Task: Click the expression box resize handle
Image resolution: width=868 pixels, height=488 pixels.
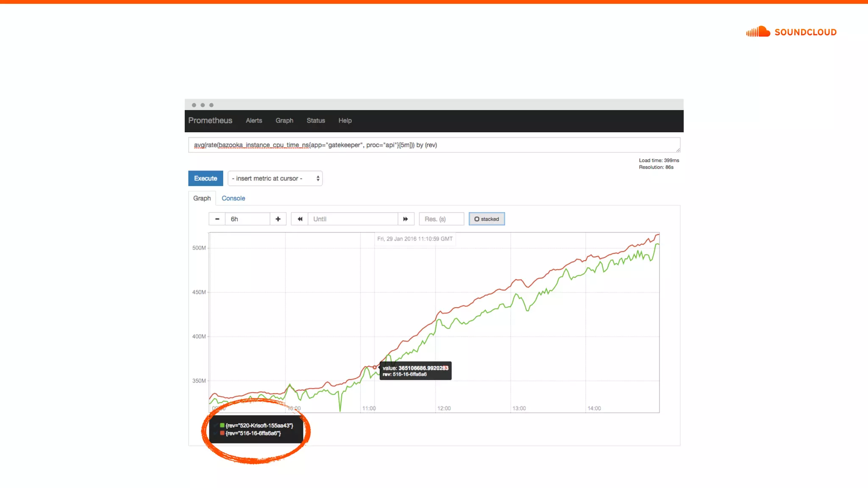Action: click(x=678, y=150)
